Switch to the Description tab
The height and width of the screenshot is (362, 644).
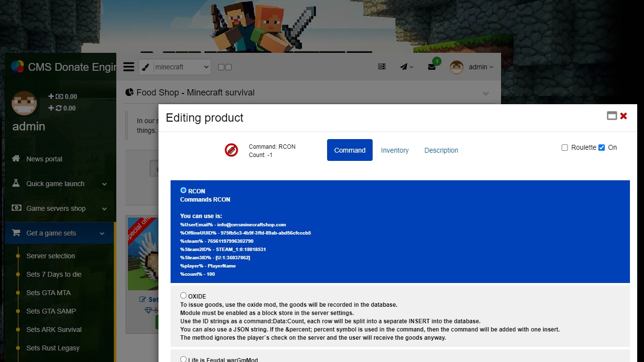click(x=441, y=150)
